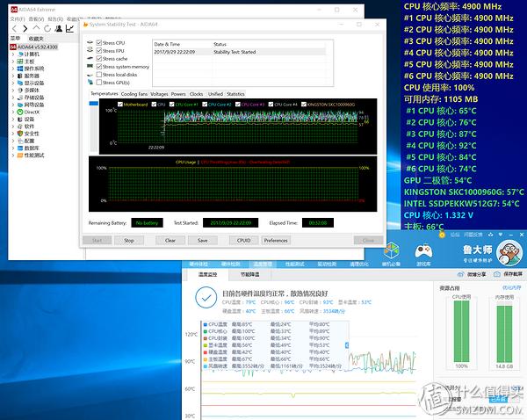The image size is (527, 420).
Task: Click the red 硬盘温度 legend swatch
Action: click(205, 352)
